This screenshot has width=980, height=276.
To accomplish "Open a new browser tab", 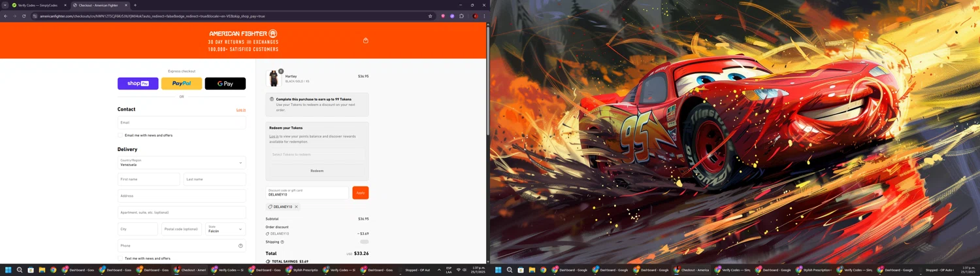I will pos(135,5).
